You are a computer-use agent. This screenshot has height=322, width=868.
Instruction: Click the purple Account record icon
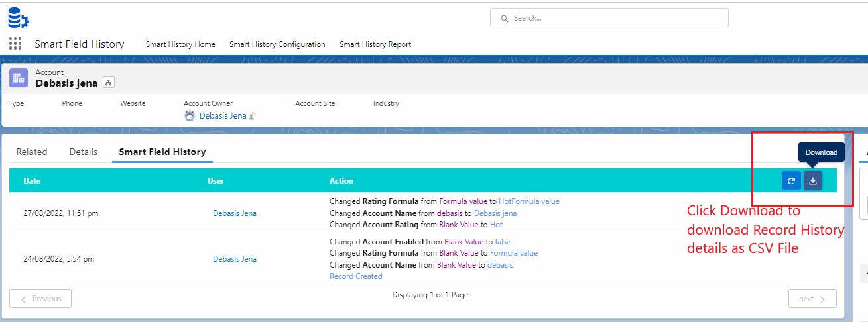19,78
